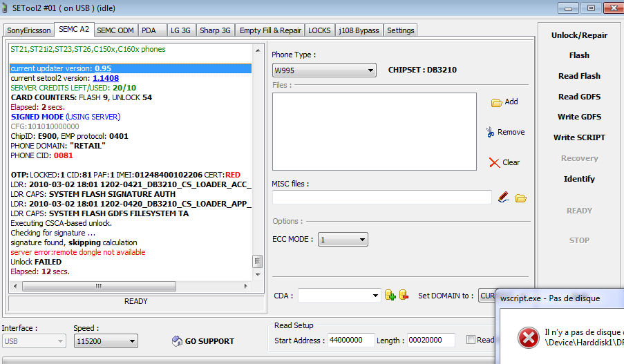This screenshot has height=364, width=624.
Task: Switch to the SEMC ODM tab
Action: [x=115, y=30]
